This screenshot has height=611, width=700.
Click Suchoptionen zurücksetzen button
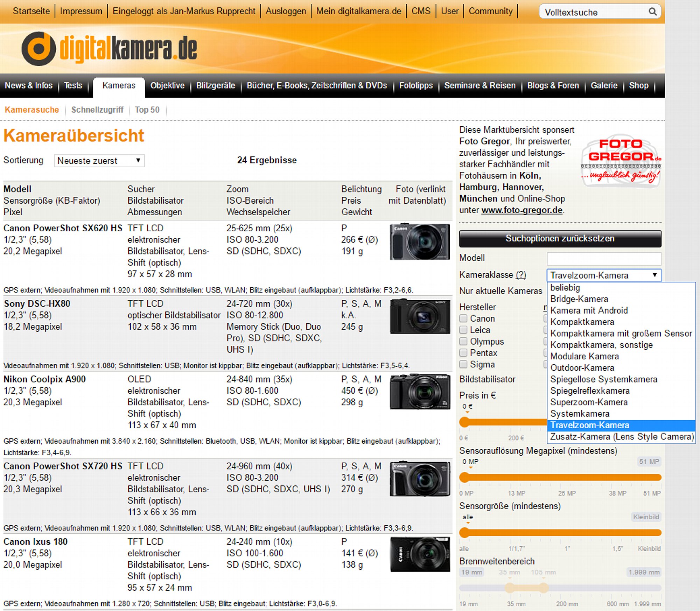[x=560, y=239]
